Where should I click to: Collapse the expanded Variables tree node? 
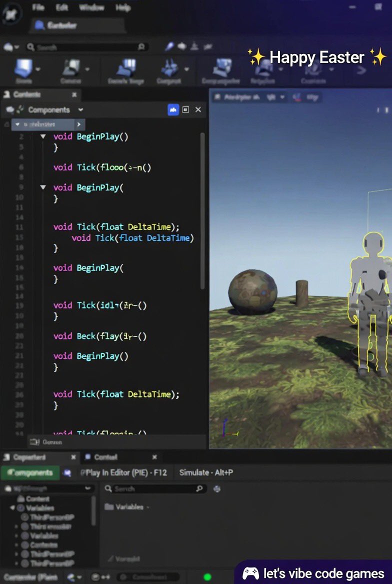[x=12, y=508]
